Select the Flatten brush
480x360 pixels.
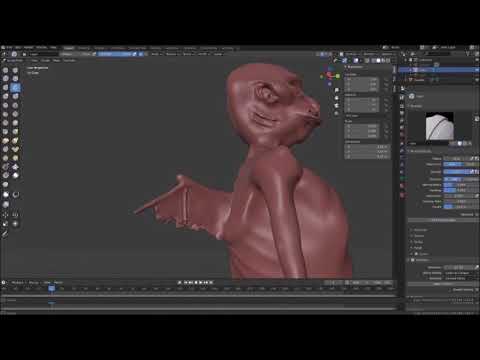pyautogui.click(x=6, y=114)
